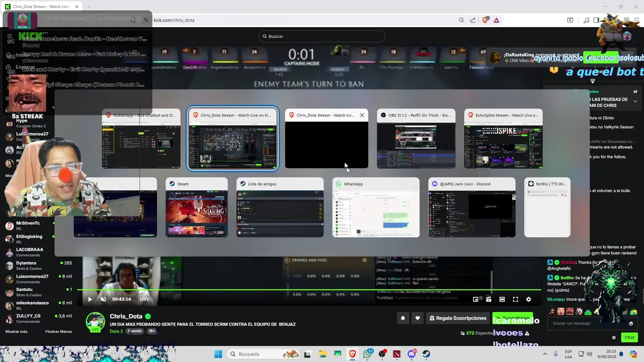Click the Discord icon in switcher title
644x362 pixels.
click(435, 184)
